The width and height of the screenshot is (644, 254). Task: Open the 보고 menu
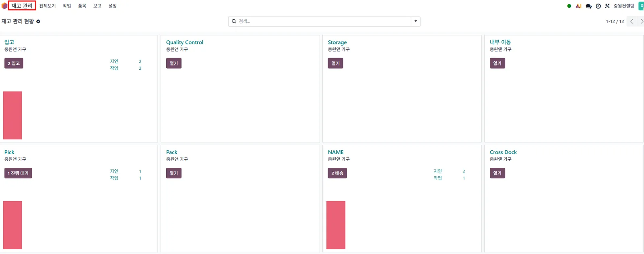tap(97, 6)
